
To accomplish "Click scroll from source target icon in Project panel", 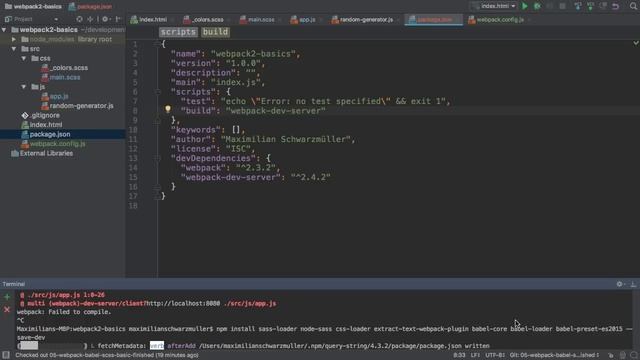I will point(79,19).
